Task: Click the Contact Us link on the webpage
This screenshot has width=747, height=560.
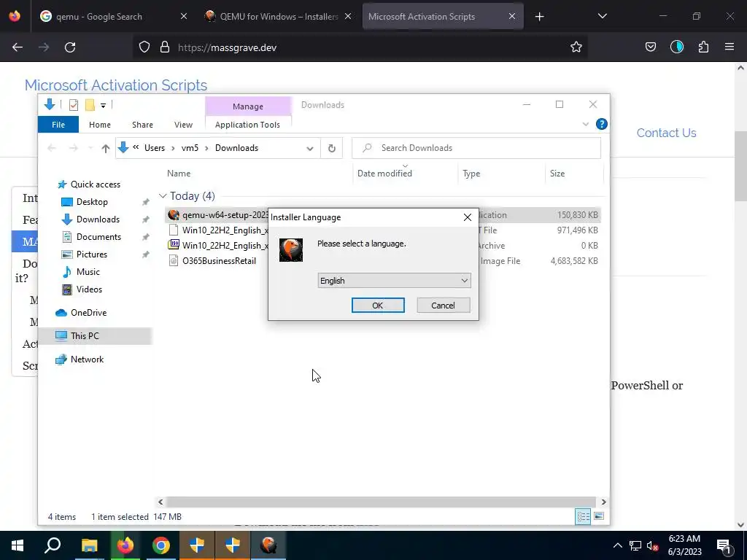Action: pos(666,133)
